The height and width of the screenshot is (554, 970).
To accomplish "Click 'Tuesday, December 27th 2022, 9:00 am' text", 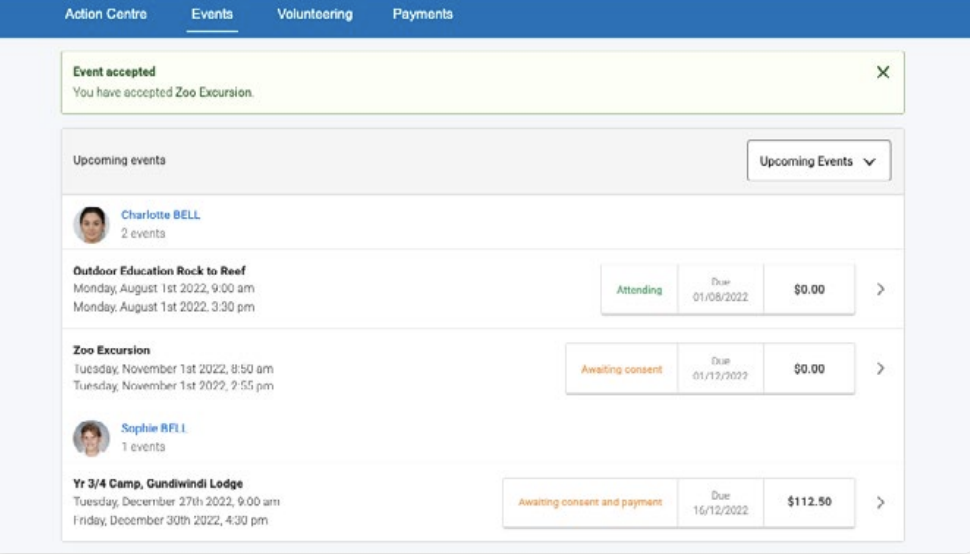I will [176, 501].
